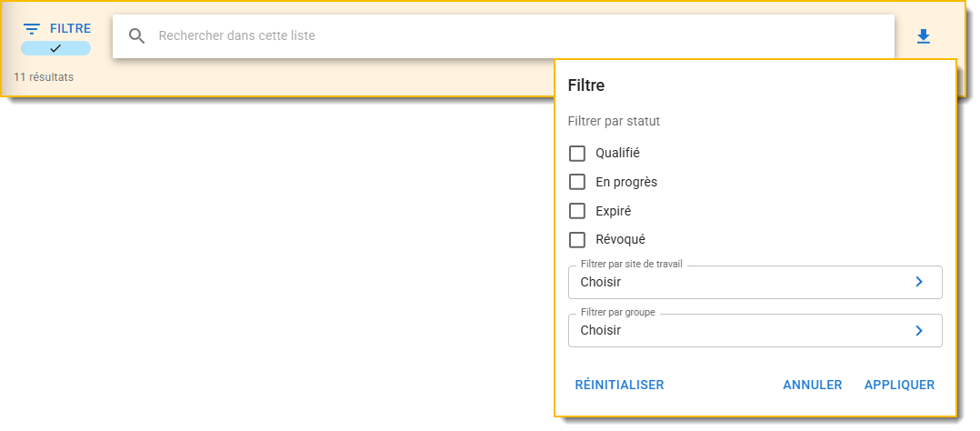
Task: Click the filter lines icon
Action: [x=32, y=29]
